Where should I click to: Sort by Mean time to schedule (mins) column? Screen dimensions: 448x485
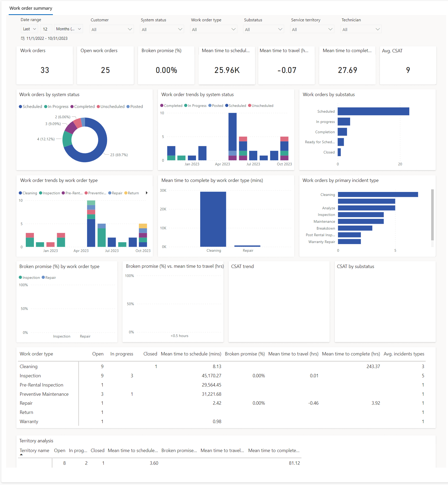click(x=191, y=354)
